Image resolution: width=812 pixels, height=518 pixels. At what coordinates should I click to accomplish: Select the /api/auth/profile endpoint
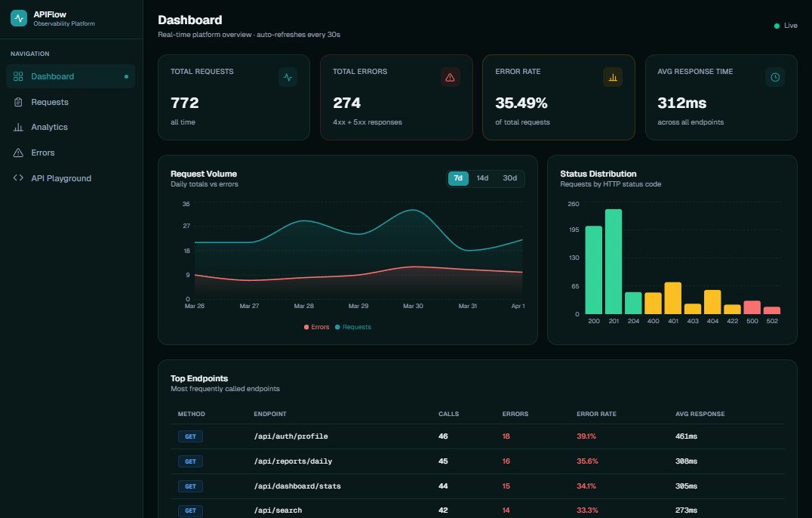point(291,436)
